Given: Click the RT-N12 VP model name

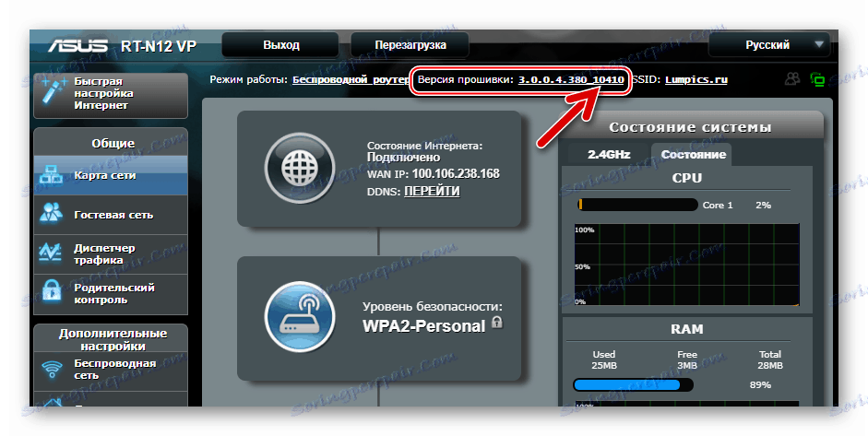Looking at the screenshot, I should [x=159, y=46].
